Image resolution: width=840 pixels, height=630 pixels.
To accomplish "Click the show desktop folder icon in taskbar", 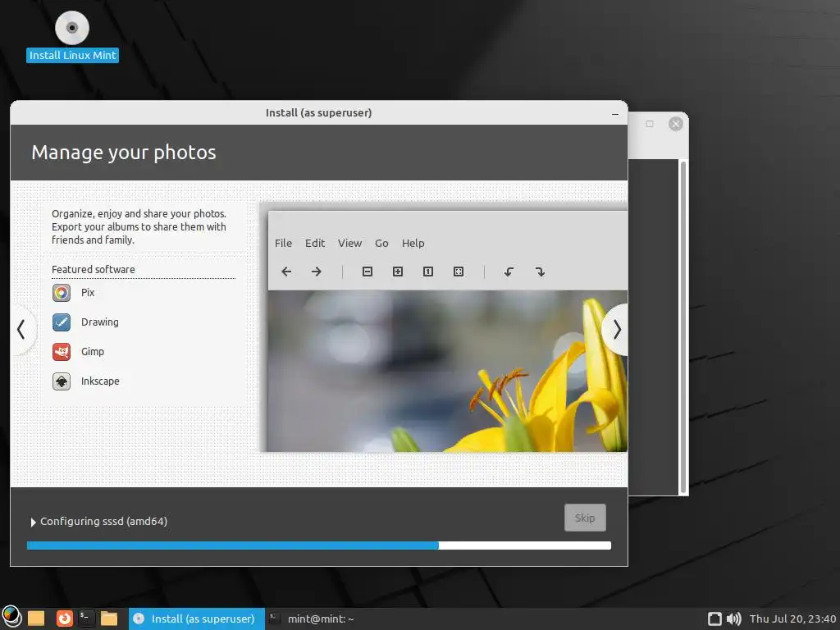I will 36,619.
